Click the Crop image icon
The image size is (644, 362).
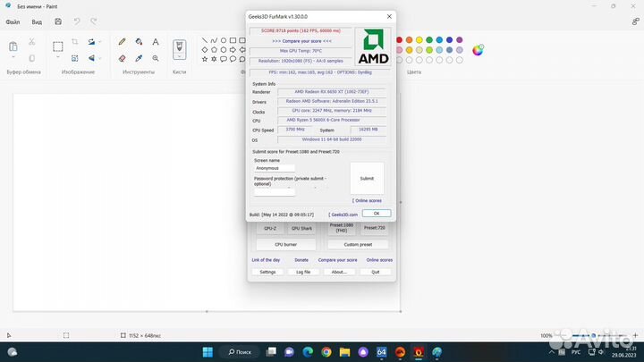[x=75, y=42]
